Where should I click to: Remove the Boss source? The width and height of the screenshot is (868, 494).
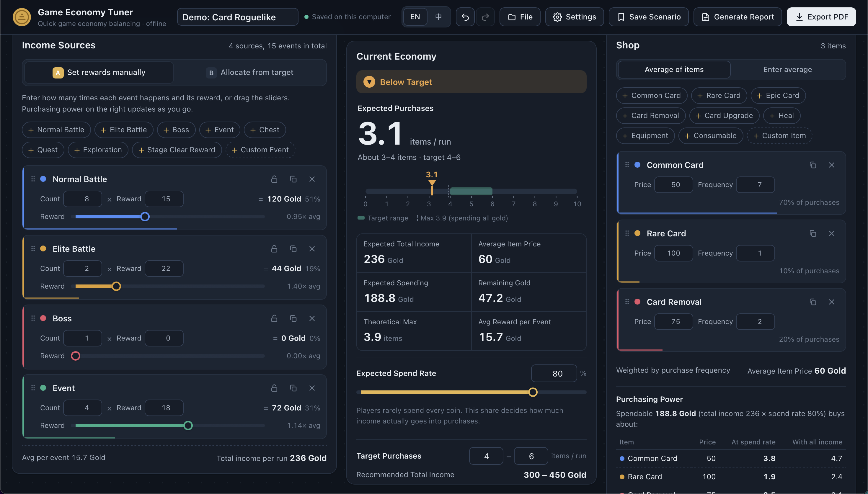coord(312,318)
